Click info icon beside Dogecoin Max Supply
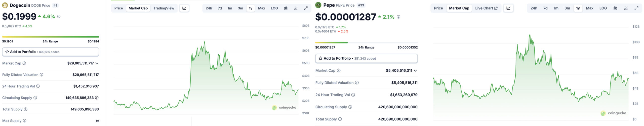 [x=25, y=121]
